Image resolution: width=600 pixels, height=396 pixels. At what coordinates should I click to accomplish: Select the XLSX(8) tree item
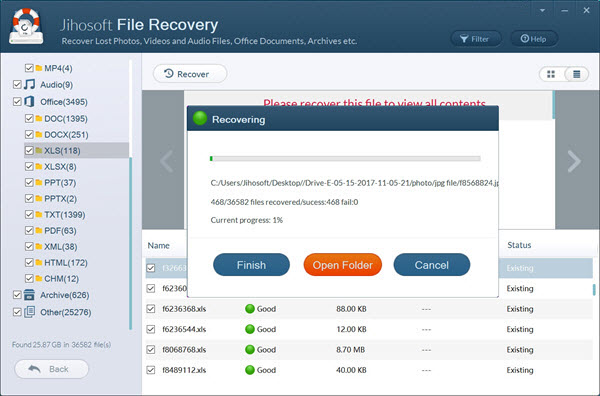tap(60, 167)
